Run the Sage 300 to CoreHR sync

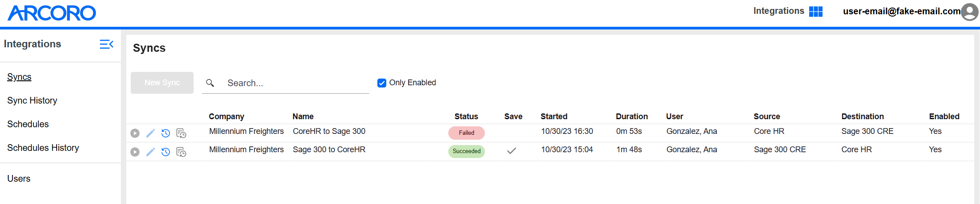coord(135,152)
